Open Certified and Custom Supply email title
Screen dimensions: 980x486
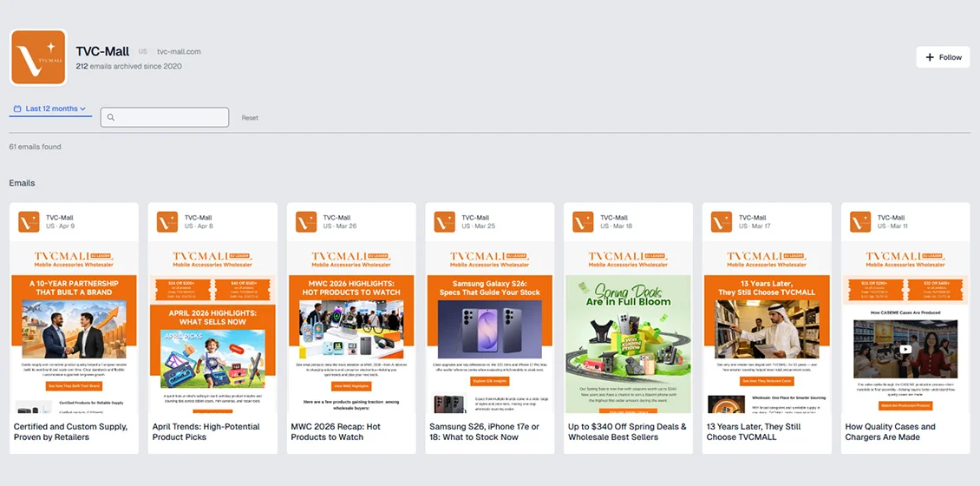click(x=70, y=431)
